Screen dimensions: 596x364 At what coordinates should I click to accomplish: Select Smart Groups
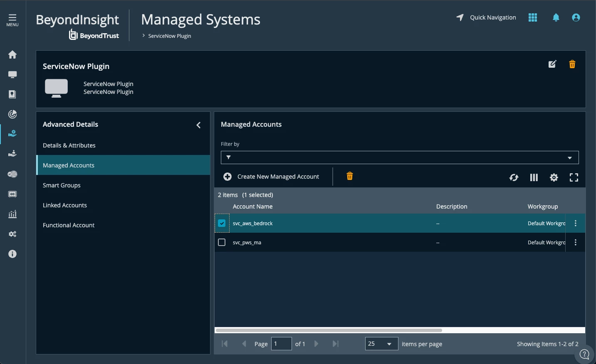(123, 185)
